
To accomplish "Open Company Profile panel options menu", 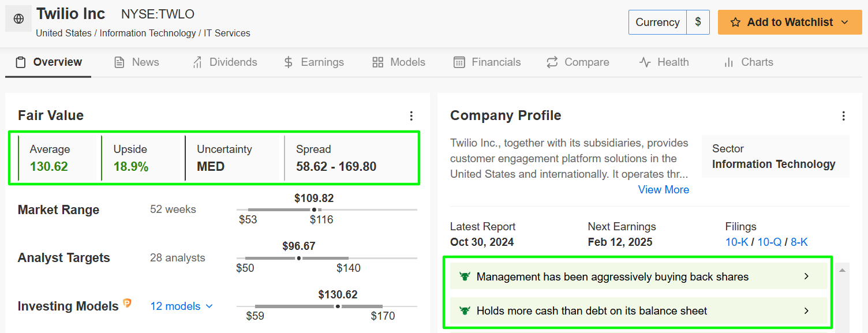I will 844,116.
